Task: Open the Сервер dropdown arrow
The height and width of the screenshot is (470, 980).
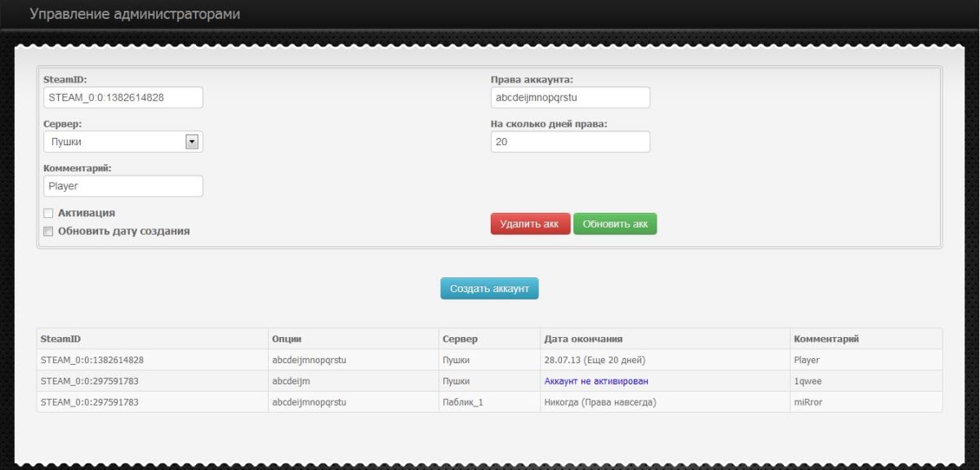Action: tap(193, 142)
